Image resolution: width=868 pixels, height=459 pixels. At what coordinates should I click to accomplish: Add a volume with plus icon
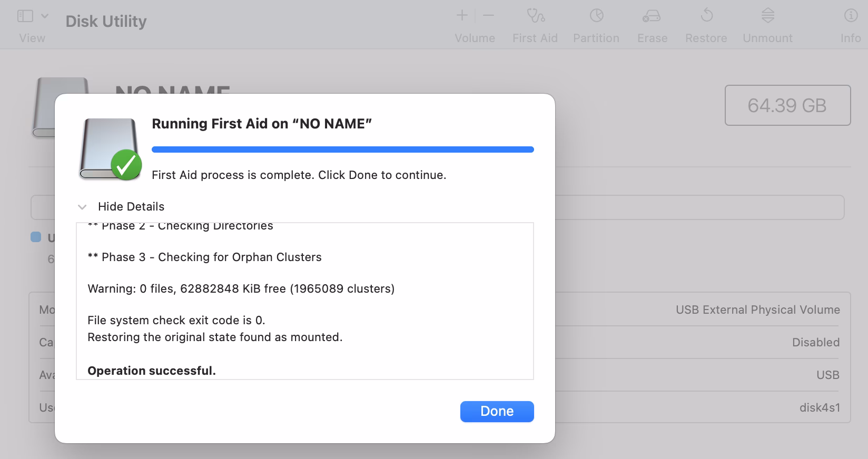[462, 16]
